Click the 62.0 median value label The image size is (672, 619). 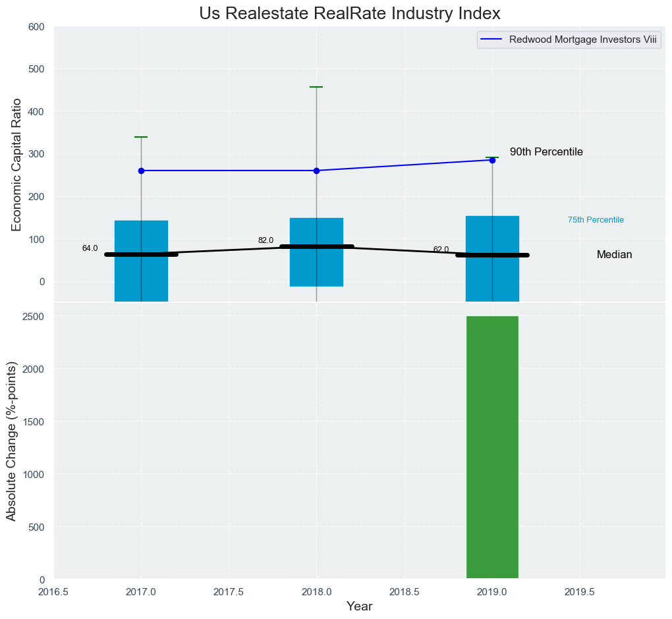pyautogui.click(x=441, y=250)
